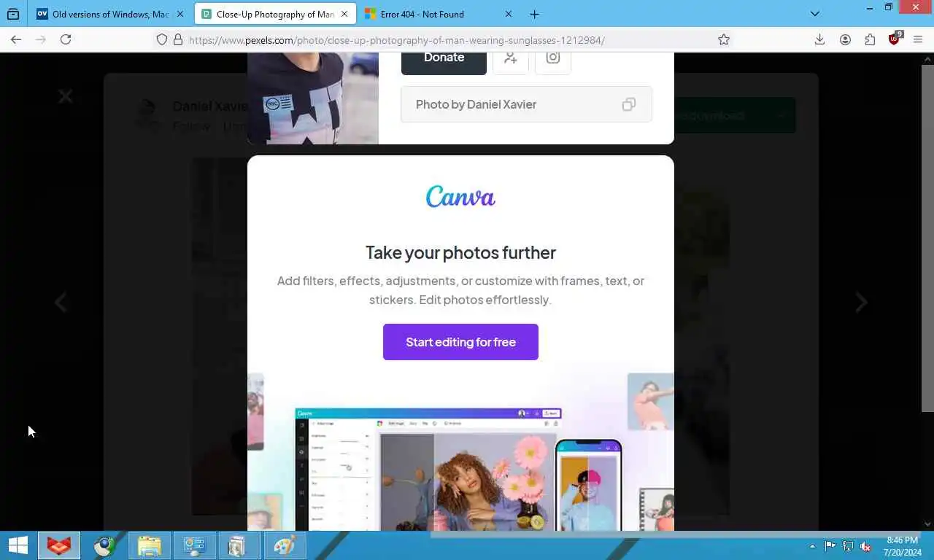934x560 pixels.
Task: Close the Error 404 tab
Action: [509, 14]
